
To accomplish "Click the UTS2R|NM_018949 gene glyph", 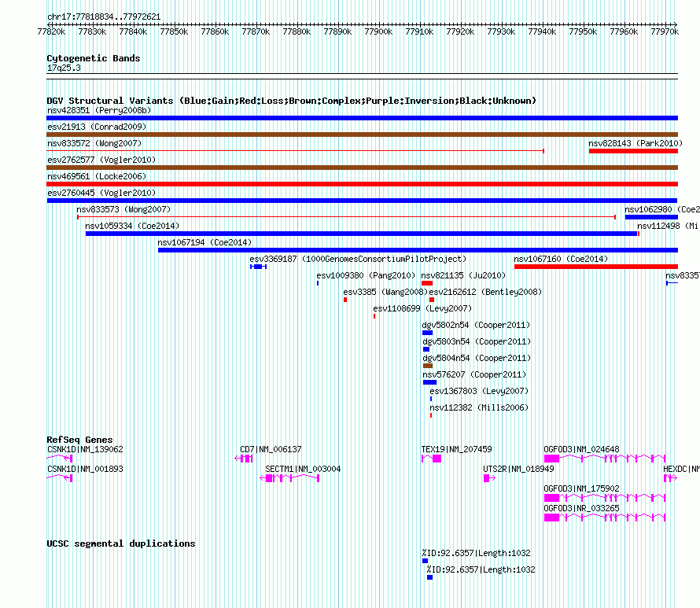I will [x=489, y=478].
